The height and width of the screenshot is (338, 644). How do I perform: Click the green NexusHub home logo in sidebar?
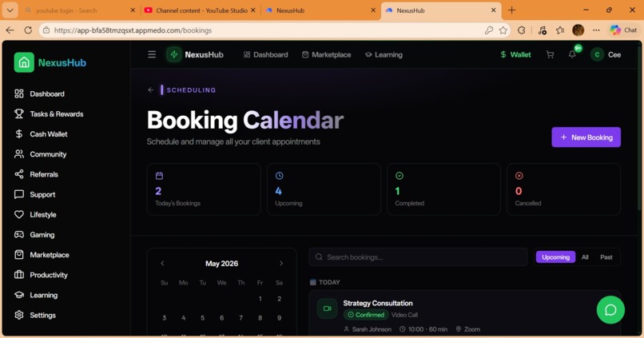(24, 62)
